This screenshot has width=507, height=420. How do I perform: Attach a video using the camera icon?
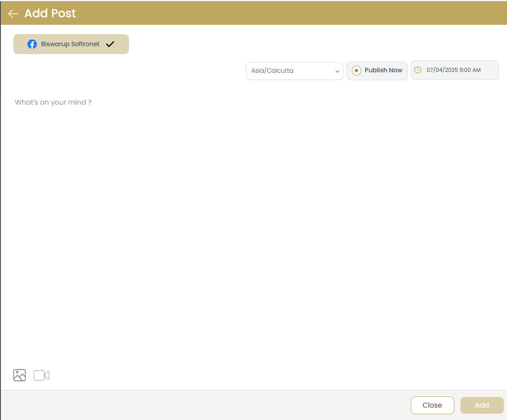[41, 375]
